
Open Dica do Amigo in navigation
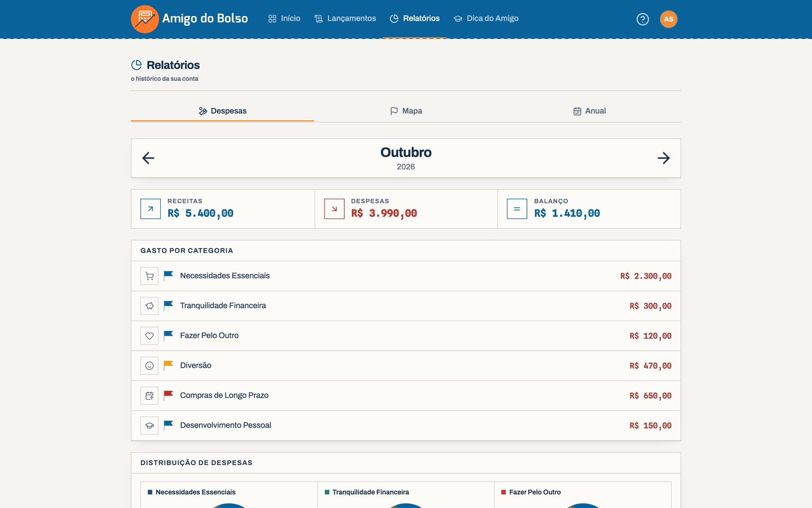[x=486, y=19]
